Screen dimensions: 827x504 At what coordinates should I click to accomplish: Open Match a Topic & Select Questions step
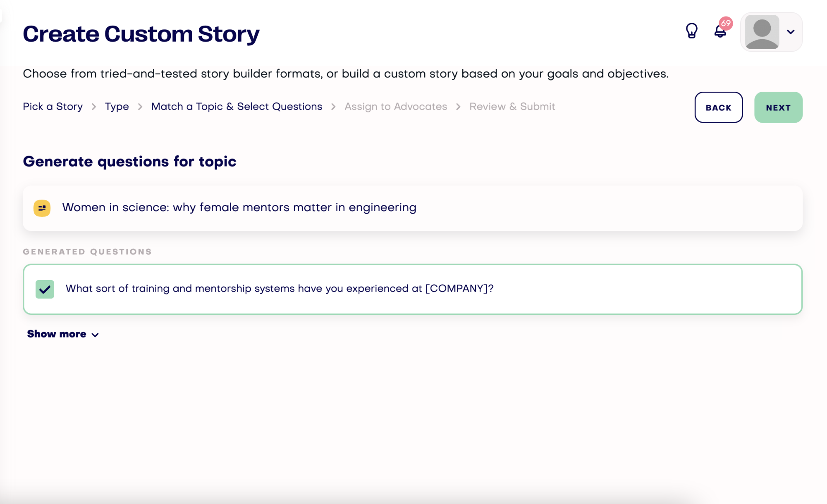237,107
